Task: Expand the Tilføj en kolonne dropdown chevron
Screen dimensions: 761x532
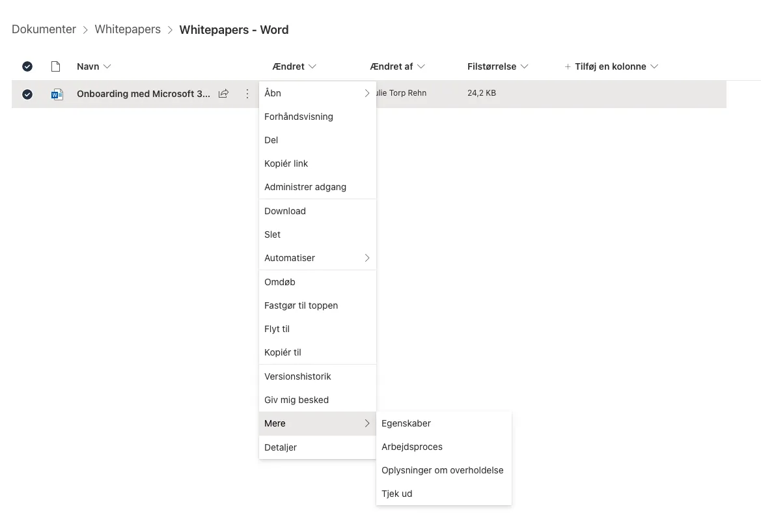Action: click(654, 66)
